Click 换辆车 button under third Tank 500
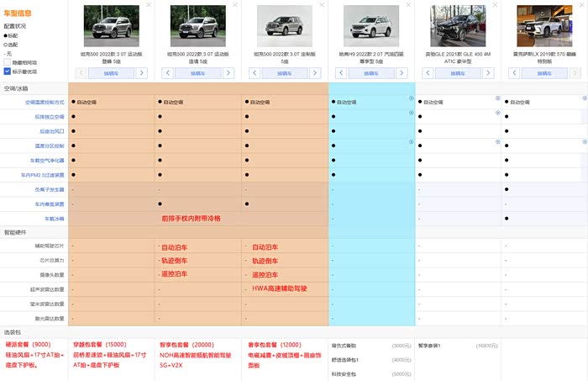This screenshot has height=381, width=588. (x=285, y=73)
